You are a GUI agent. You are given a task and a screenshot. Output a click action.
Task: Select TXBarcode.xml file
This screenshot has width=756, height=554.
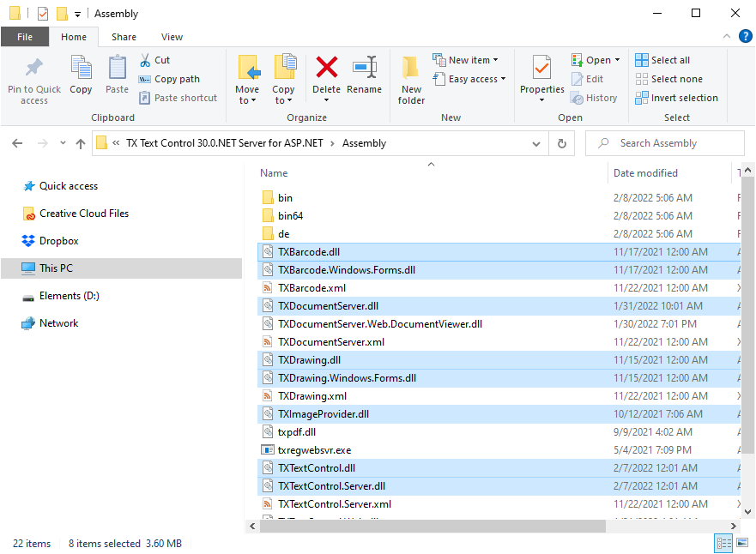(x=499, y=288)
